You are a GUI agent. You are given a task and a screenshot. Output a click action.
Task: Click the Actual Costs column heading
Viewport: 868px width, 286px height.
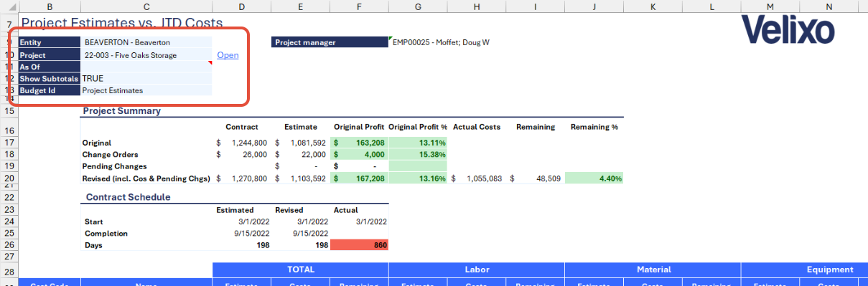(x=477, y=127)
